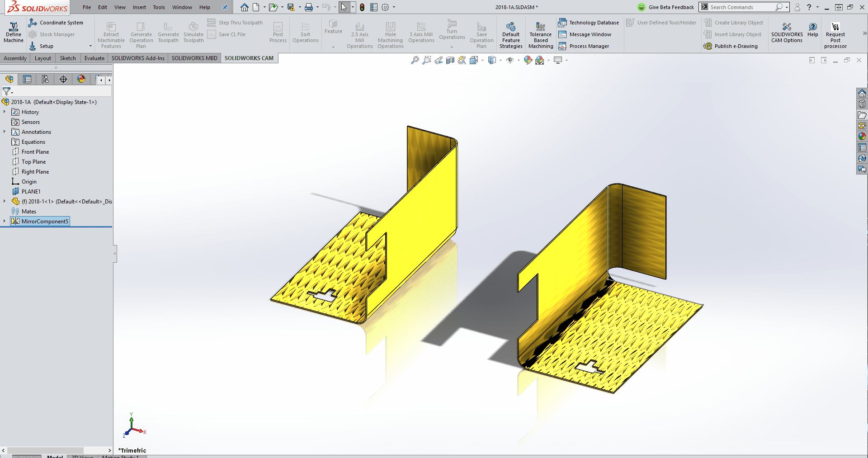The height and width of the screenshot is (458, 868).
Task: Open the CAM Help button
Action: click(813, 30)
